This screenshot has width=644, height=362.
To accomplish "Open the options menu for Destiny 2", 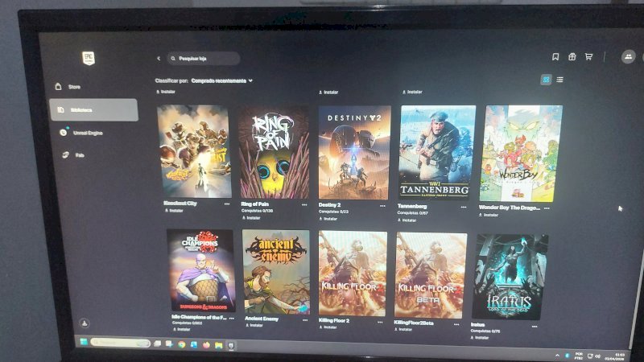I will (382, 206).
